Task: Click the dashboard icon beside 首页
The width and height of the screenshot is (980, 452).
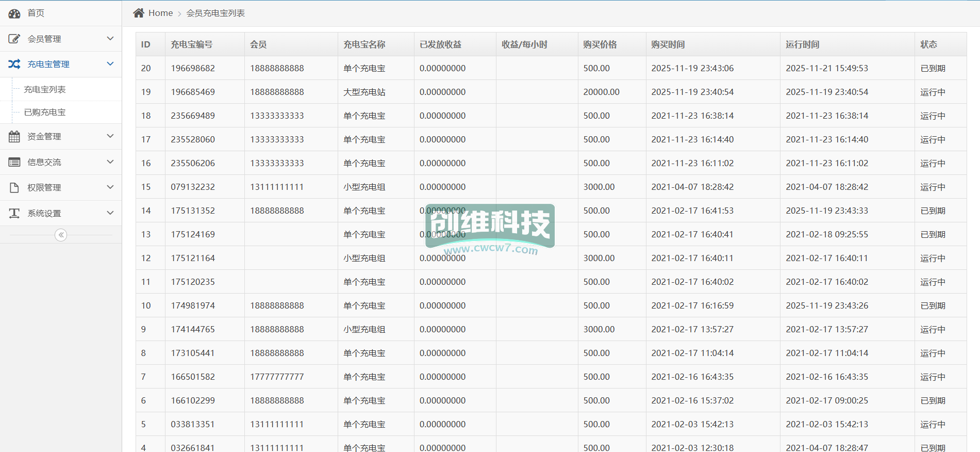Action: point(14,13)
